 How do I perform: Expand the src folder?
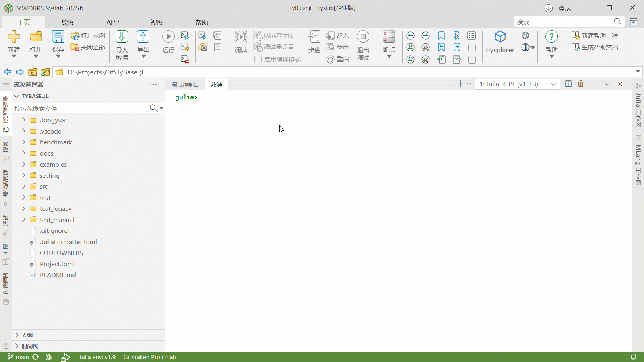coord(23,186)
